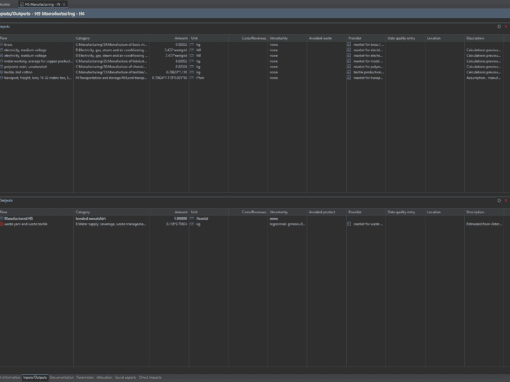Click the add-flow icon in the Outputs section header
This screenshot has width=510, height=382.
(x=499, y=201)
